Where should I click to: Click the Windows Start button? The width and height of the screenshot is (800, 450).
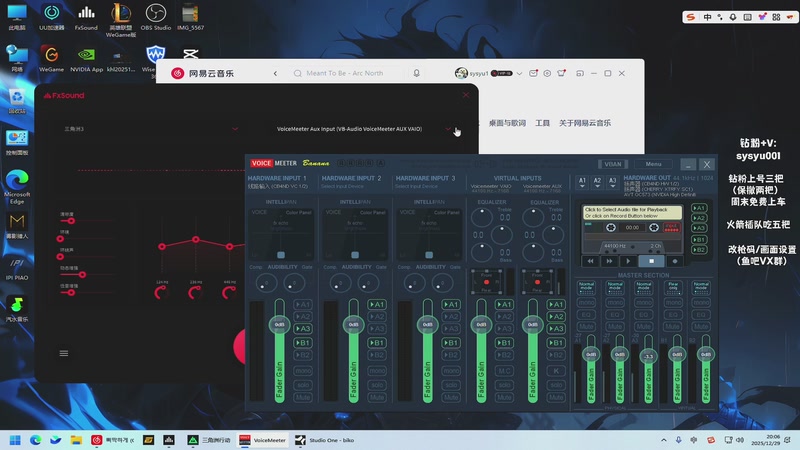pyautogui.click(x=15, y=440)
